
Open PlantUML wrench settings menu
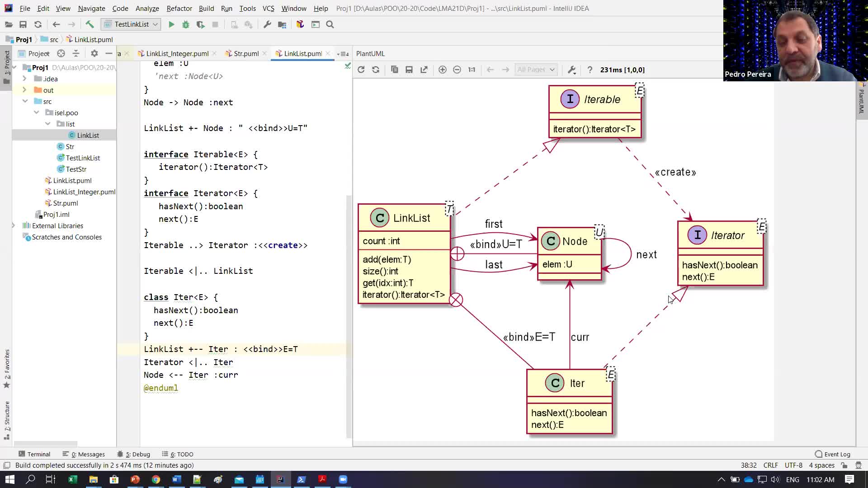[x=571, y=70]
